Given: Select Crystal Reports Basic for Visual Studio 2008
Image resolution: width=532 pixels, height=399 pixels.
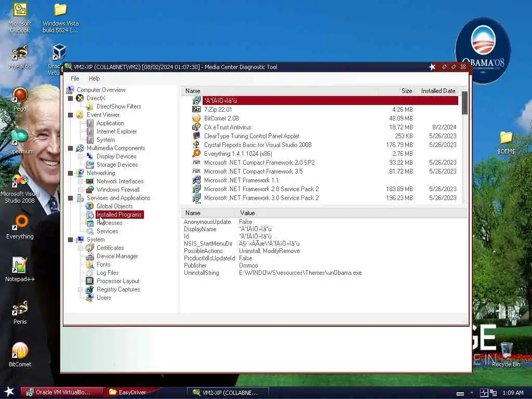Looking at the screenshot, I should pyautogui.click(x=324, y=145).
